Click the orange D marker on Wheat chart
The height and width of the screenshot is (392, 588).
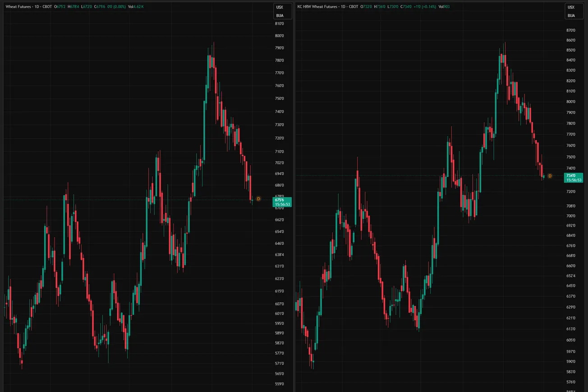pos(258,198)
